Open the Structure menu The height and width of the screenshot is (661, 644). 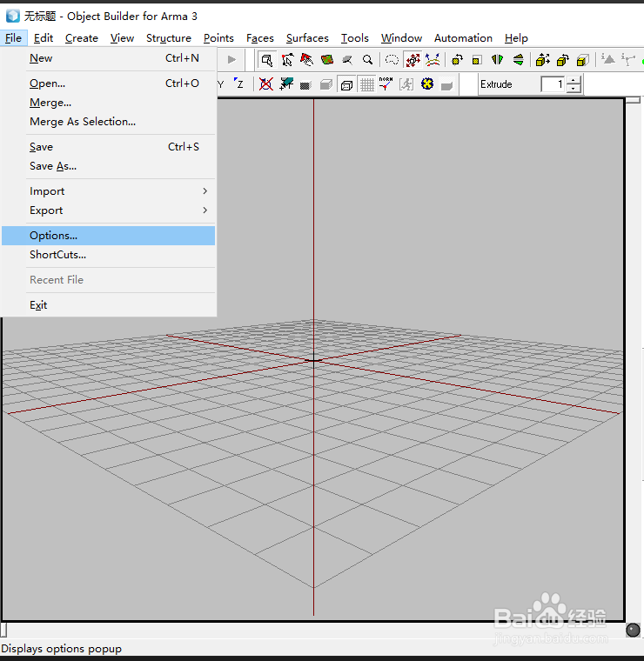(x=168, y=38)
